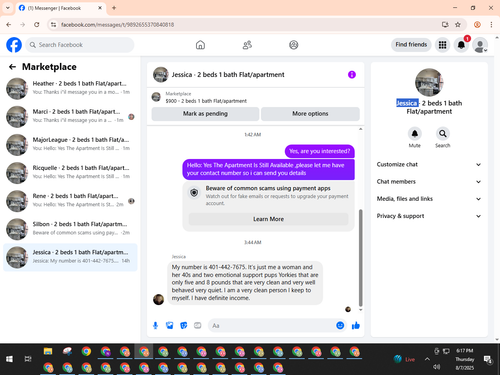Open the emoji picker in message box
The width and height of the screenshot is (500, 375).
click(x=340, y=325)
